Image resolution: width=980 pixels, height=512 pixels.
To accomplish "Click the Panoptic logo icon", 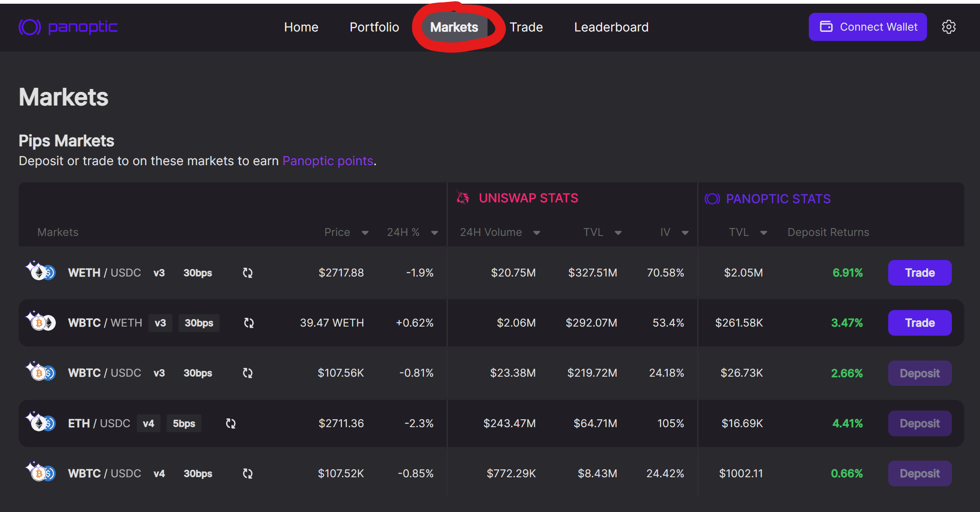I will click(30, 27).
